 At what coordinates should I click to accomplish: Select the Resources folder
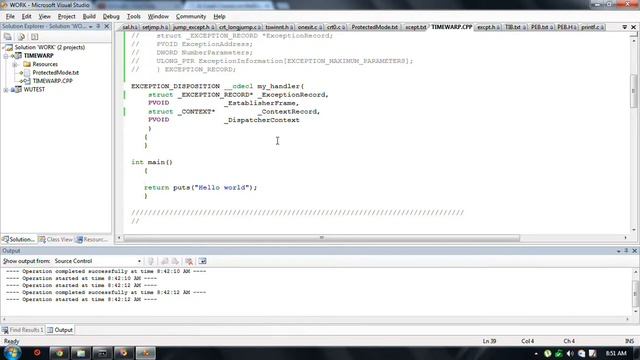pyautogui.click(x=45, y=64)
